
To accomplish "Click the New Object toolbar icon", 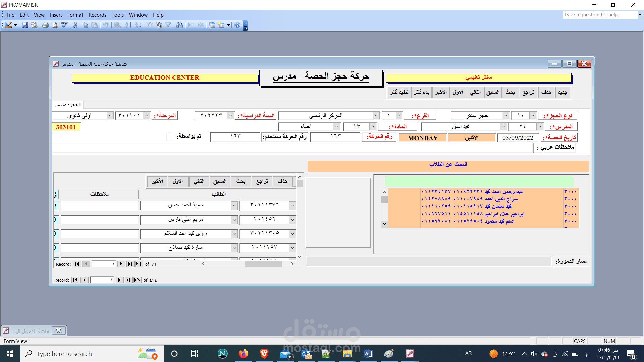I will click(x=221, y=25).
